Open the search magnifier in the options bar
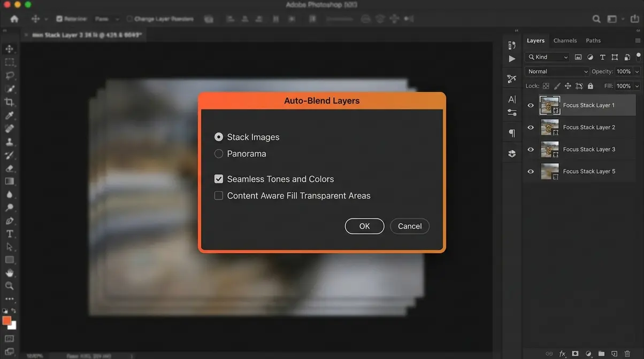The width and height of the screenshot is (644, 359). [x=596, y=19]
